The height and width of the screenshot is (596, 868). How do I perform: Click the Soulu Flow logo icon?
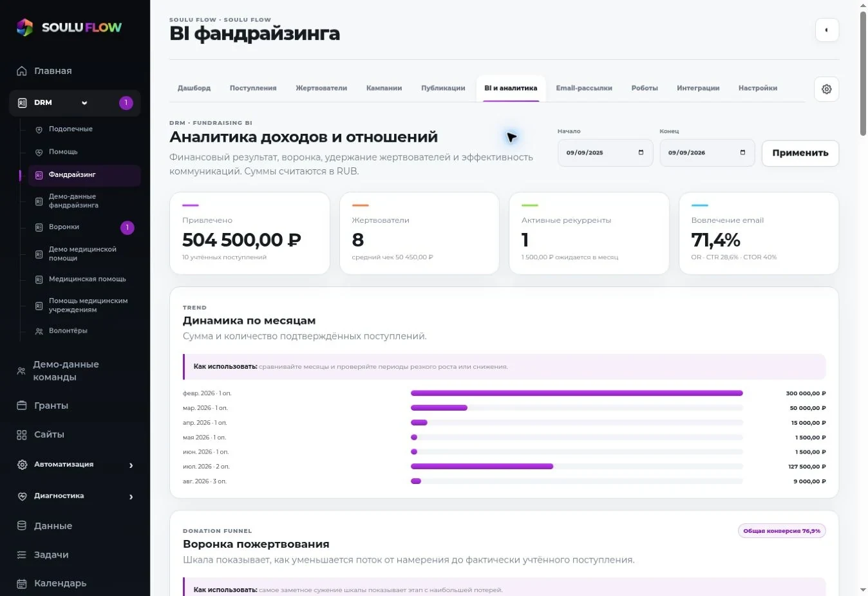(x=25, y=27)
